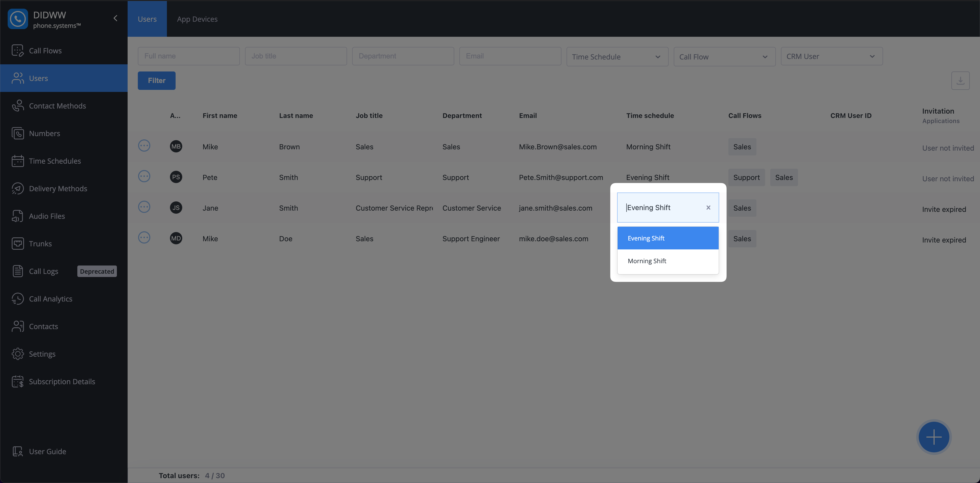Clear the Evening Shift selection
This screenshot has height=483, width=980.
pos(708,208)
